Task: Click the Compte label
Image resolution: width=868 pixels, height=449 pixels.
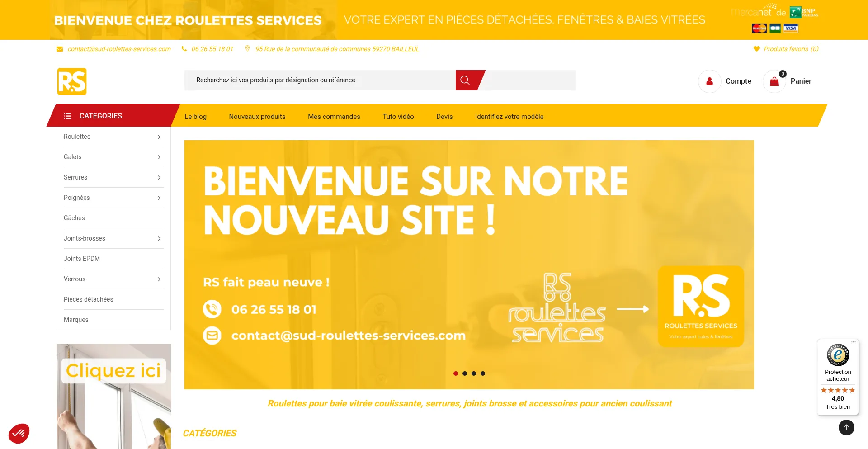Action: (739, 81)
